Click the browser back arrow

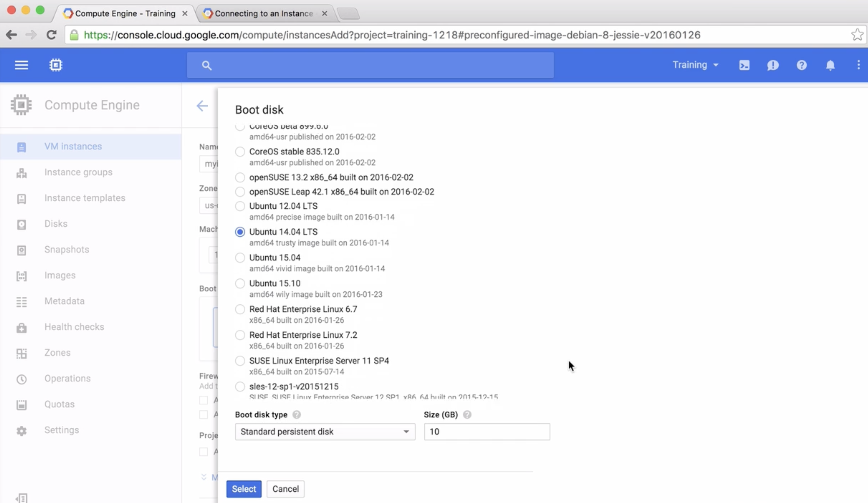(x=11, y=35)
